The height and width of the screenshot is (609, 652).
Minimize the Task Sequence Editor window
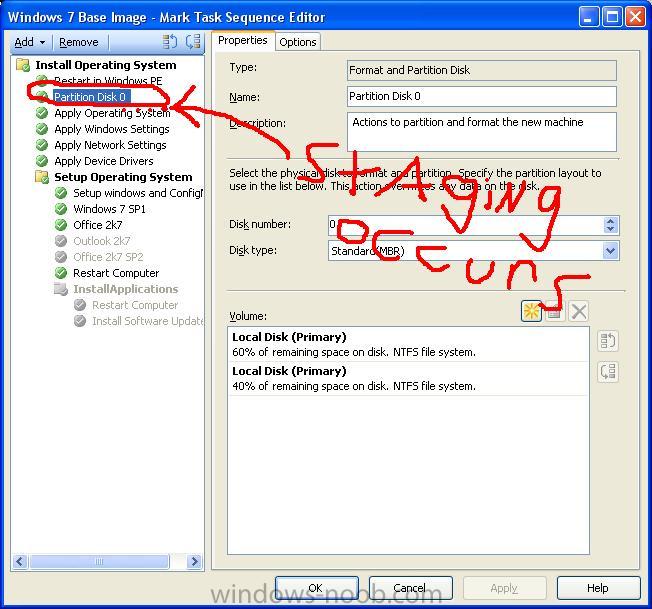pyautogui.click(x=588, y=17)
